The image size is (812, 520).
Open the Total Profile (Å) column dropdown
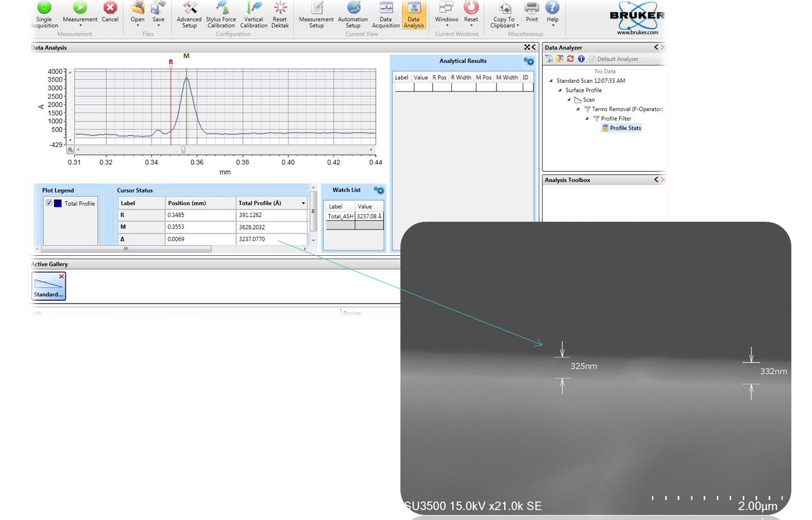pyautogui.click(x=303, y=203)
